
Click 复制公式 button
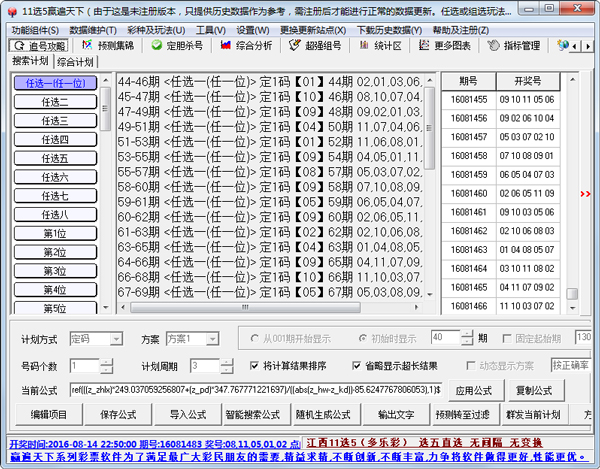coord(534,391)
